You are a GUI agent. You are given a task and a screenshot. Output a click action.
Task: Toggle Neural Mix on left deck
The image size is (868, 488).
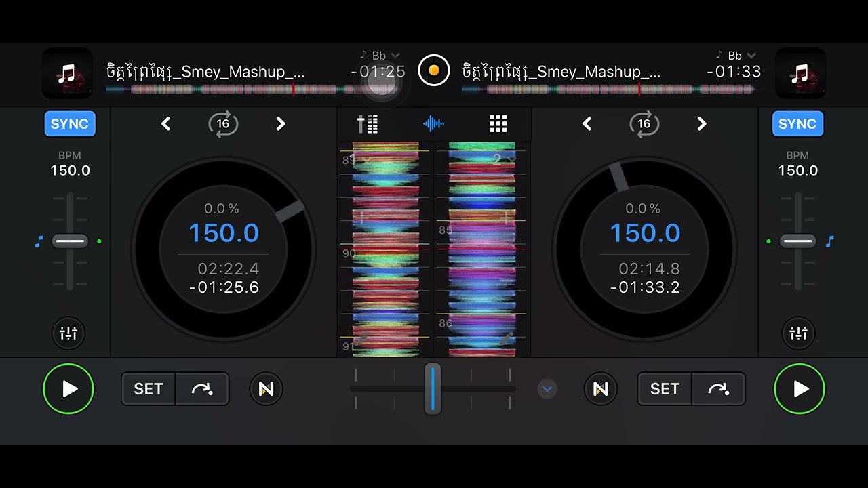266,389
